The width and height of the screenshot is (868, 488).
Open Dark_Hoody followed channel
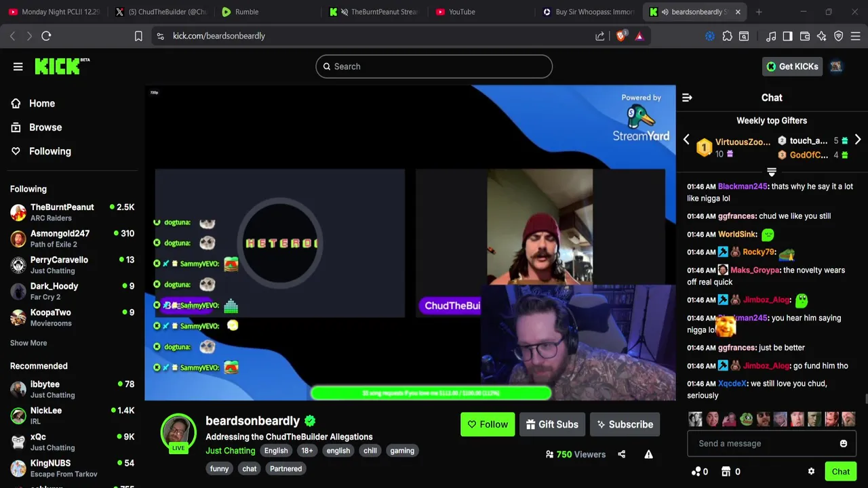[x=72, y=291]
